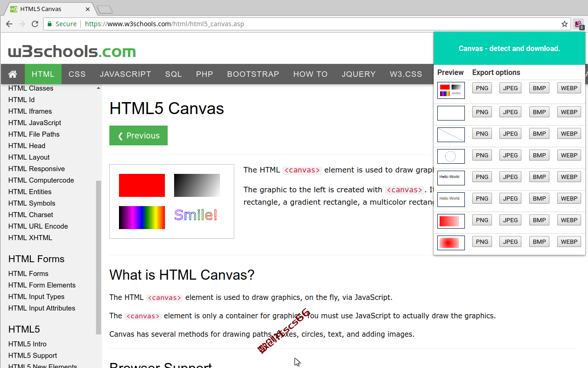The width and height of the screenshot is (588, 368).
Task: Go to the Previous chapter
Action: 138,136
